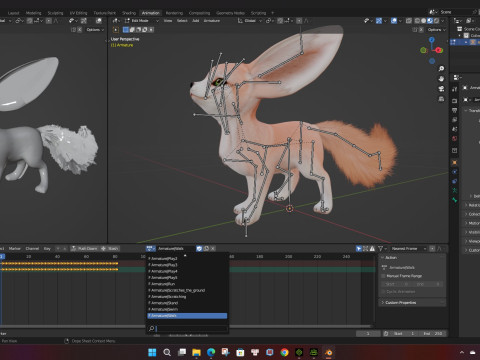This screenshot has height=360, width=480.
Task: Open the Modeling workspace tab
Action: point(34,13)
